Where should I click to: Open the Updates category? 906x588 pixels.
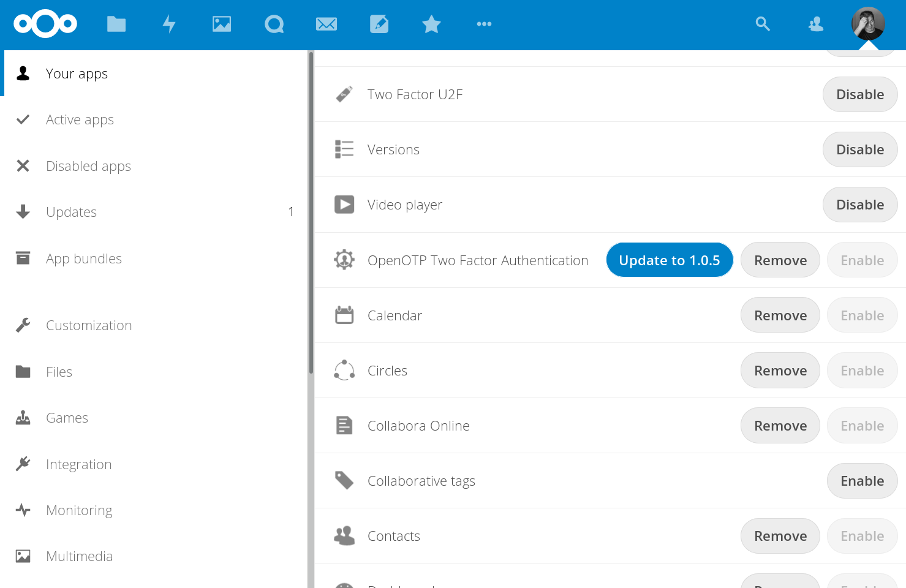coord(153,212)
